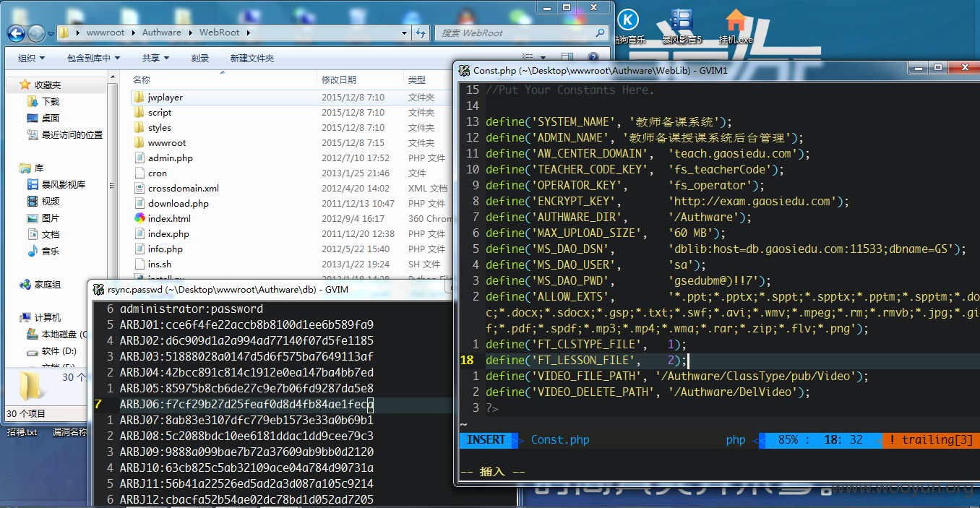Click the Const.php GVIM1 window title bar

tap(679, 70)
